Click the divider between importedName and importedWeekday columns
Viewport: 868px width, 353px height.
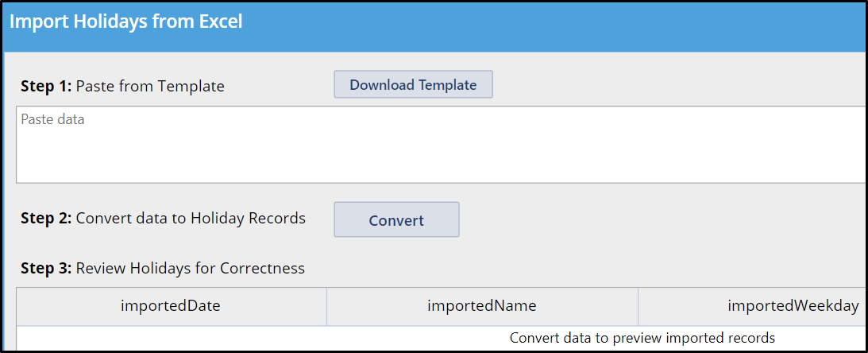tap(638, 306)
